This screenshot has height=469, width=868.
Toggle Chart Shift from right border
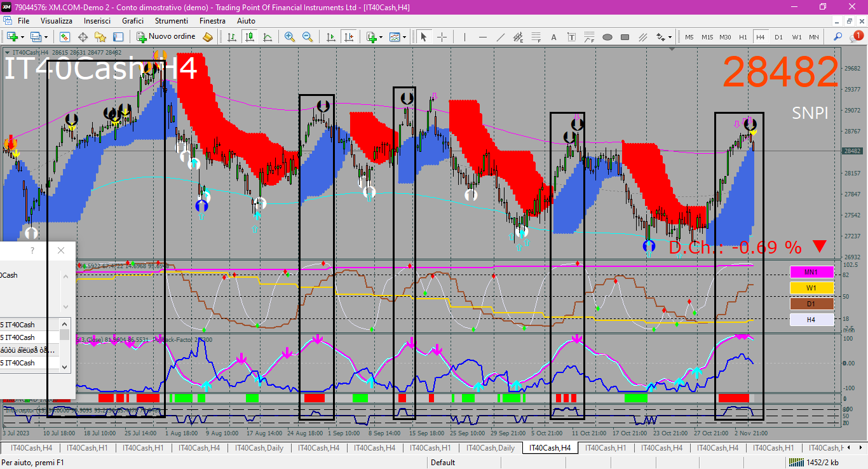pyautogui.click(x=348, y=37)
